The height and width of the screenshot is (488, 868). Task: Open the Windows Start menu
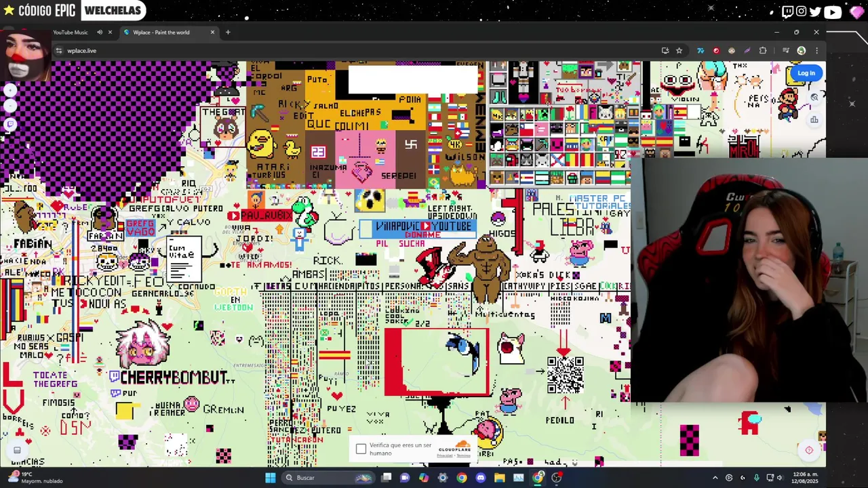[x=271, y=478]
